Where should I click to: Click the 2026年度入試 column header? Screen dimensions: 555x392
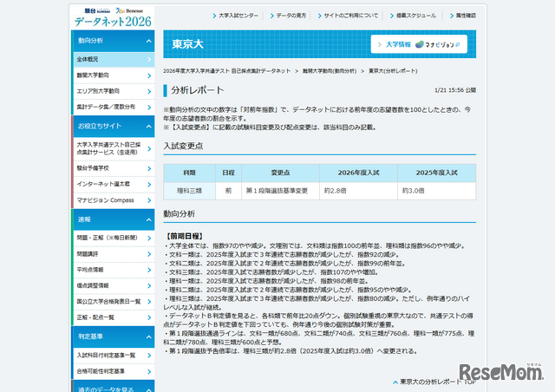pos(358,173)
